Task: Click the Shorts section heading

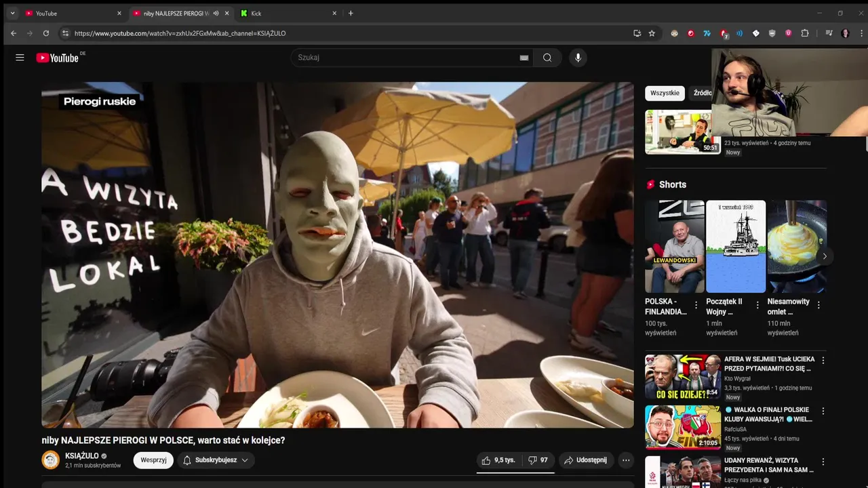Action: click(673, 184)
